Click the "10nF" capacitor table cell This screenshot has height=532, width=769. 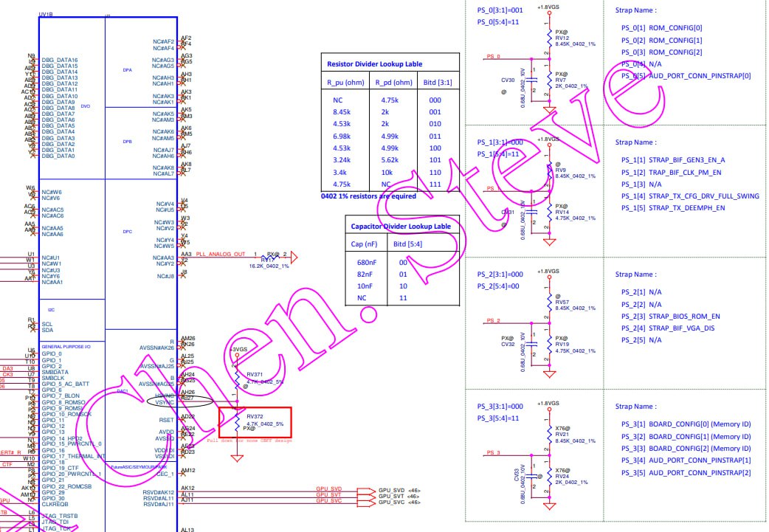pyautogui.click(x=365, y=286)
